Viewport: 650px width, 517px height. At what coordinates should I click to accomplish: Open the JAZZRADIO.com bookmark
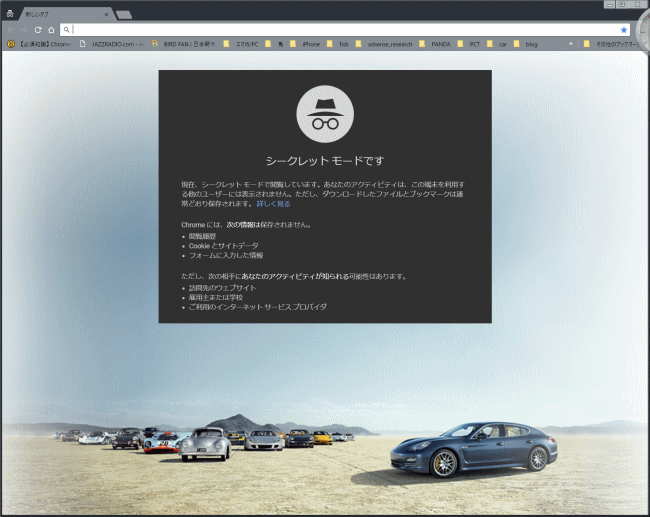click(111, 44)
